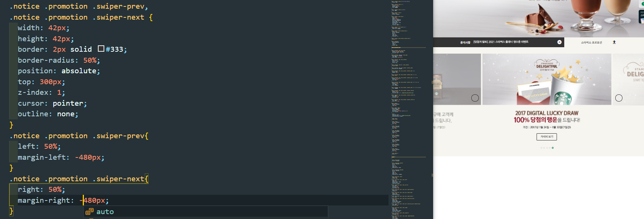Click the 'solid' keyword in the border rule

click(x=81, y=49)
